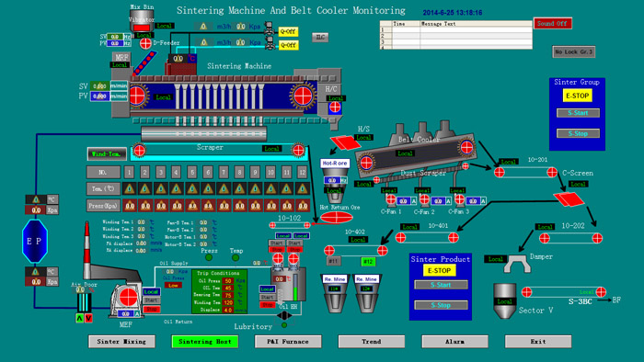644x362 pixels.
Task: Click the Damper icon
Action: pyautogui.click(x=517, y=263)
